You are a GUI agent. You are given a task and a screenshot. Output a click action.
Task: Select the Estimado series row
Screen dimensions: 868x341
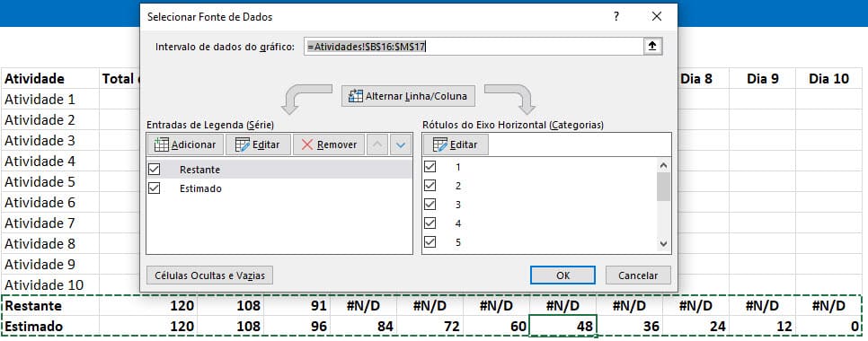(279, 188)
